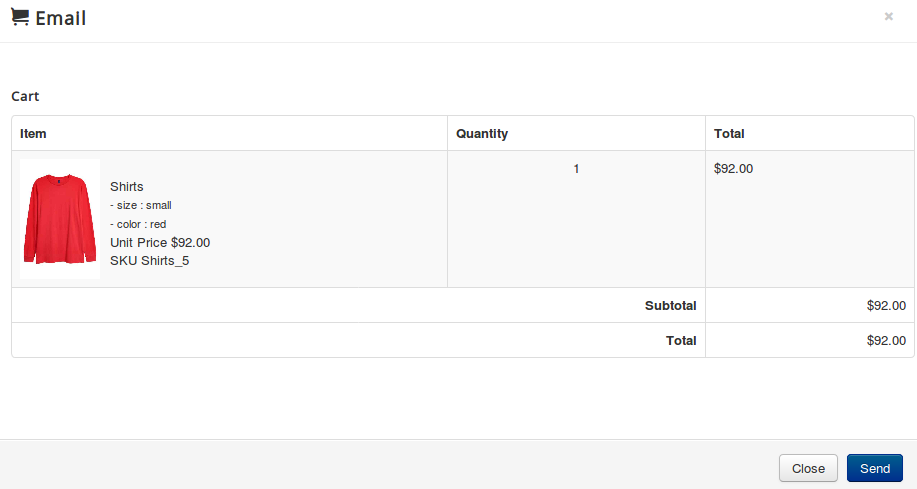Open the red shirt product thumbnail

60,219
